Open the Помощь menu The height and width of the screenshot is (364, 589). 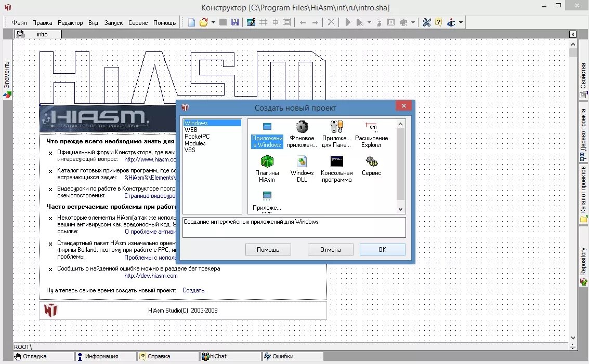[x=164, y=23]
